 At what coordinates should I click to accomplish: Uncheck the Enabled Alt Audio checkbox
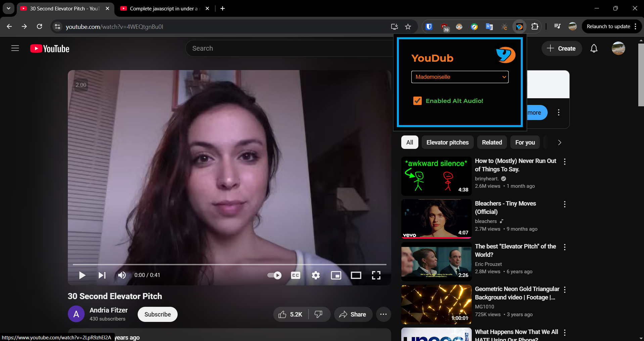(417, 101)
